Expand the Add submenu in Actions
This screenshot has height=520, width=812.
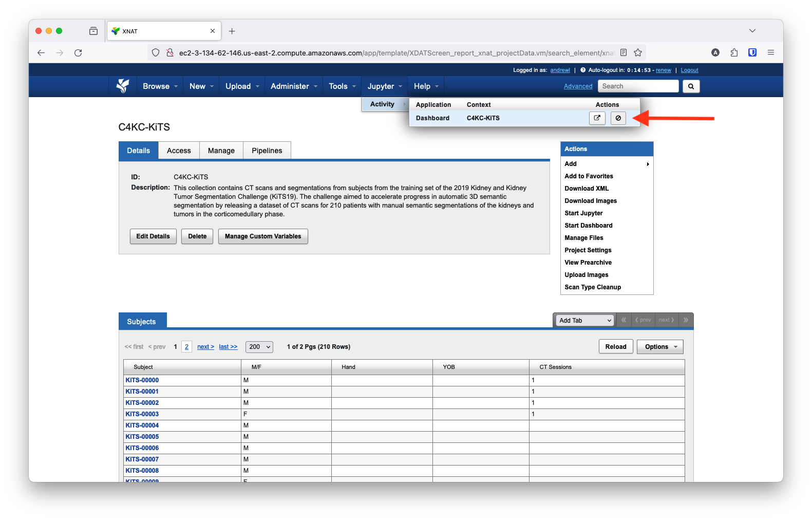pyautogui.click(x=607, y=164)
